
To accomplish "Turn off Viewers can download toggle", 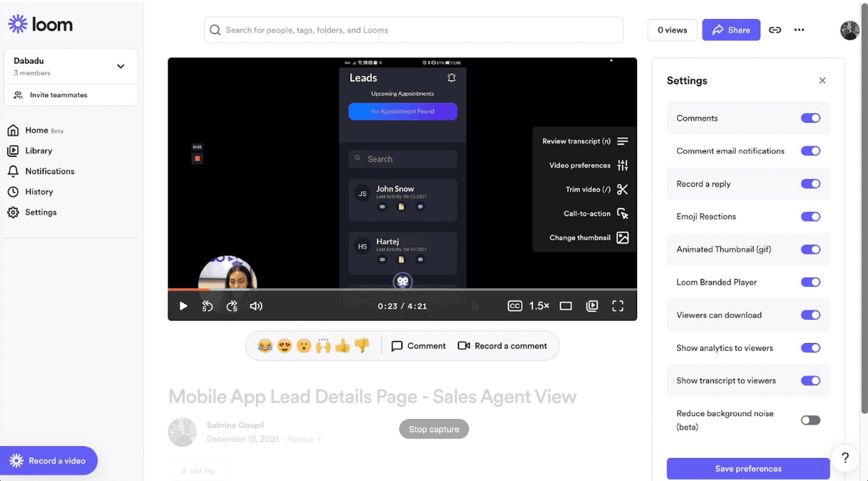I will pos(810,315).
